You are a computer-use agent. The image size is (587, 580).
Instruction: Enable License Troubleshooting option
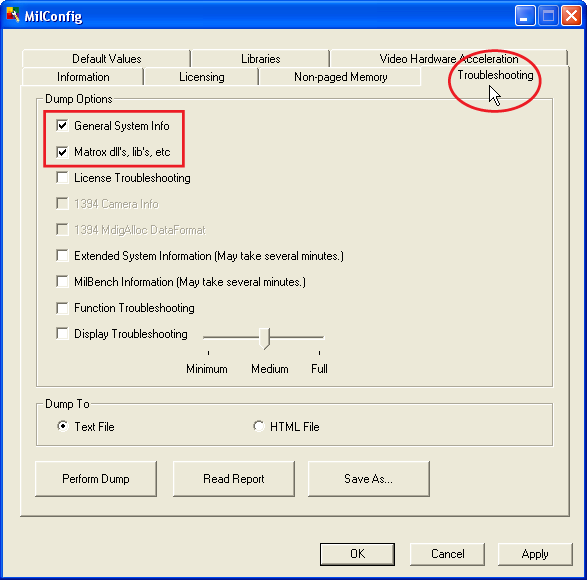[62, 177]
